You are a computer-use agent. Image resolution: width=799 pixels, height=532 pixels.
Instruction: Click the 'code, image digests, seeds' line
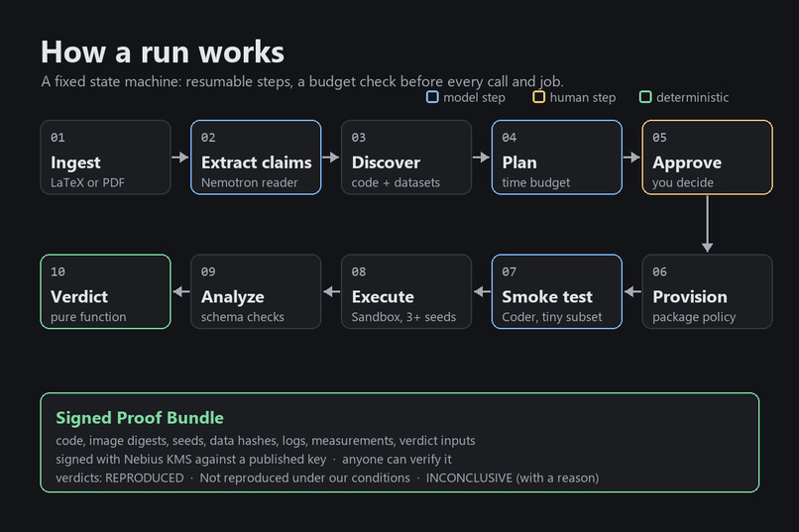point(266,441)
